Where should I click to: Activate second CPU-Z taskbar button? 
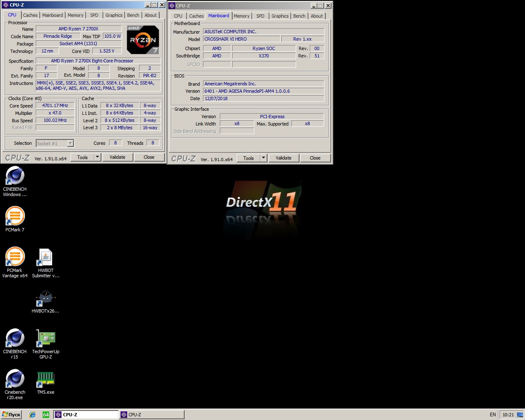pos(151,415)
